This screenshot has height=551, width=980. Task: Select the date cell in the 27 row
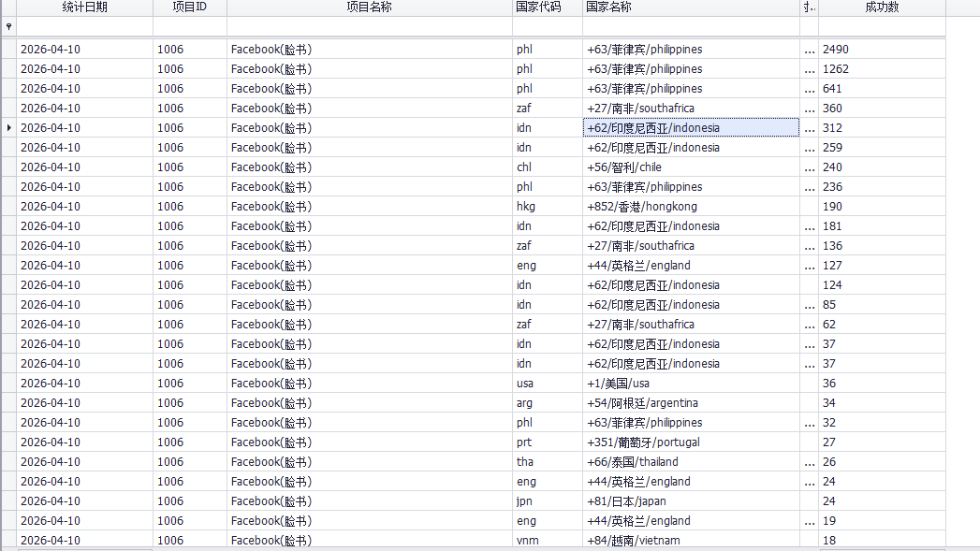pyautogui.click(x=84, y=442)
